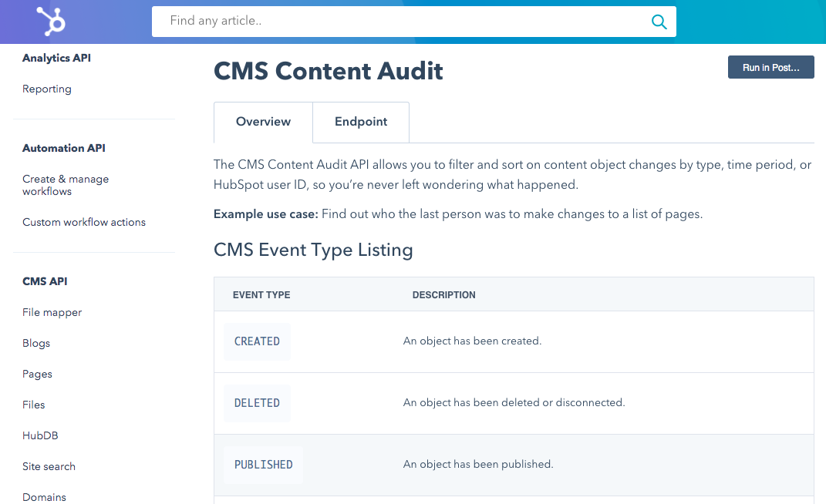Navigate to Blogs in CMS API
This screenshot has width=826, height=504.
click(36, 343)
